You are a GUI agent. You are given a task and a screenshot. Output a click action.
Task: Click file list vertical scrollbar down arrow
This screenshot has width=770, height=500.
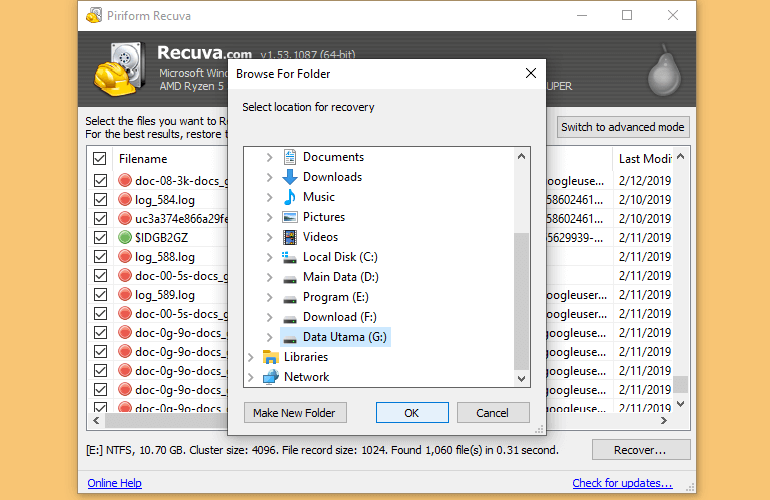(x=680, y=404)
